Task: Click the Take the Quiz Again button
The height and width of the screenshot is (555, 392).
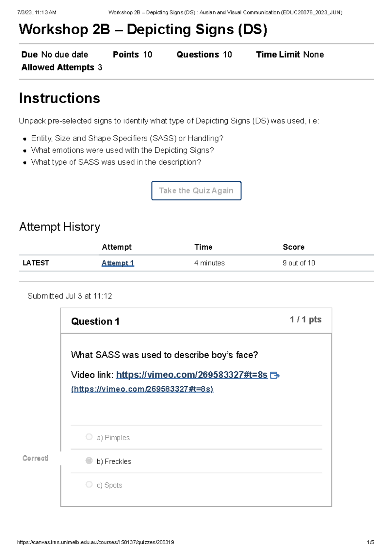Action: pyautogui.click(x=196, y=191)
